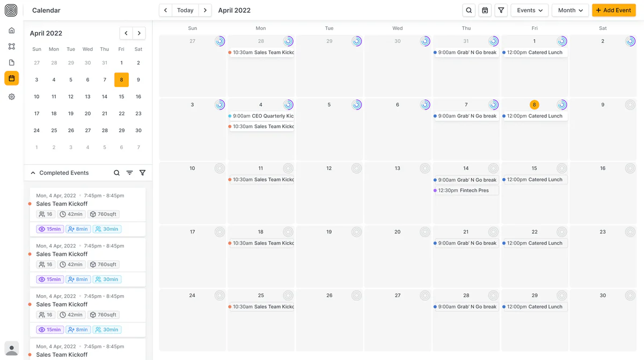Open the Home sidebar icon
Screen dimensions: 644x360
coord(12,31)
